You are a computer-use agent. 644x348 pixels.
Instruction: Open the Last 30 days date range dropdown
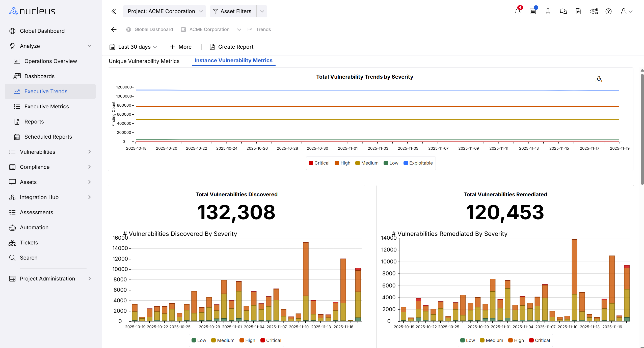point(133,47)
